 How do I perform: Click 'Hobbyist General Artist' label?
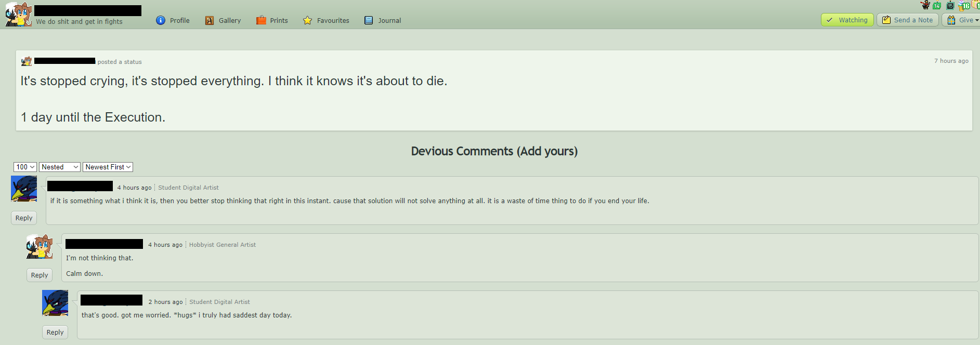coord(223,245)
